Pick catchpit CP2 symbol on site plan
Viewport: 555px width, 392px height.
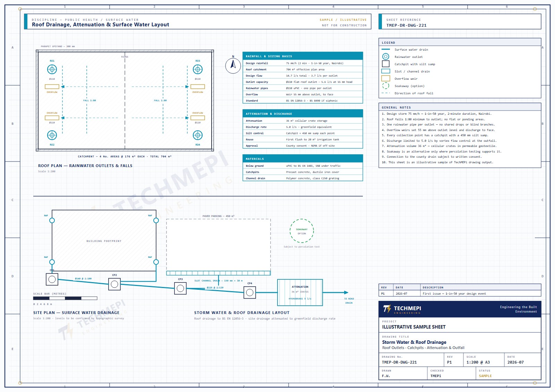pos(114,284)
